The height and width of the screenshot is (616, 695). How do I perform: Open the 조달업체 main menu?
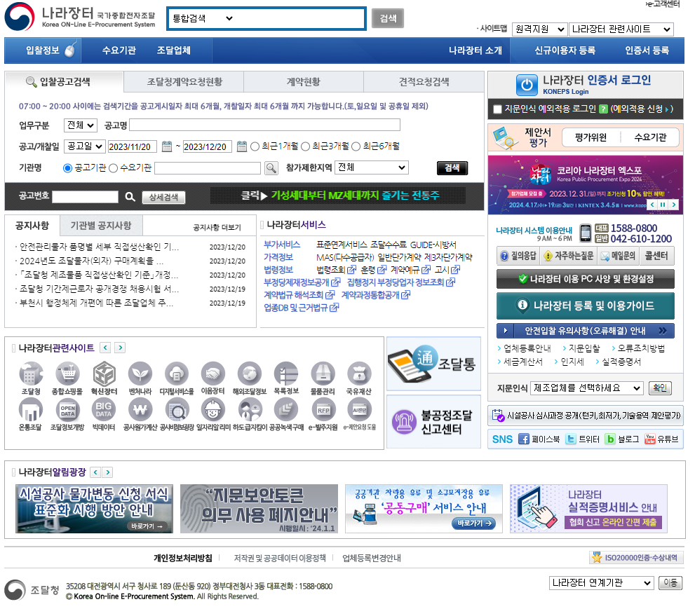click(174, 50)
